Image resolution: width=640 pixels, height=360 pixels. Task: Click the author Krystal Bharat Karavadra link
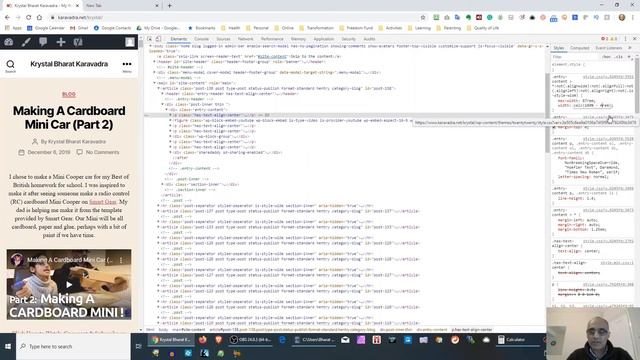click(77, 142)
